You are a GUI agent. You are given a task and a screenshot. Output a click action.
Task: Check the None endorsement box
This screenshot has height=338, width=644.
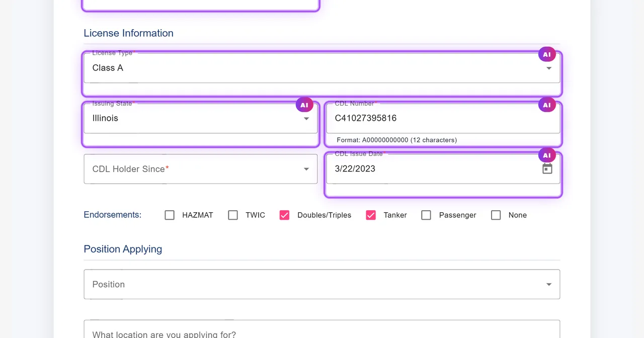[x=496, y=215]
